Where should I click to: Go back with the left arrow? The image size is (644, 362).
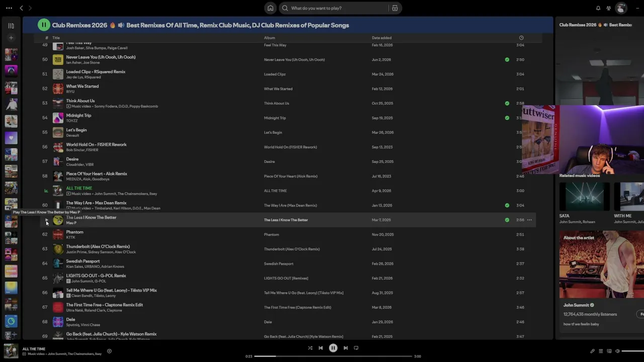[x=21, y=8]
